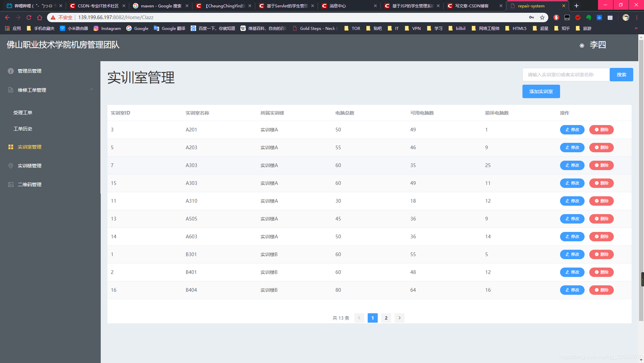Go to browser home icon

[40, 17]
